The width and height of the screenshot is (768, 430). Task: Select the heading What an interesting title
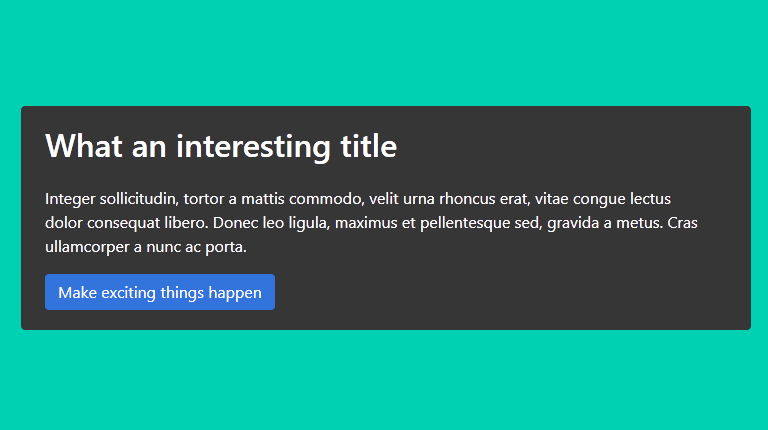coord(221,146)
